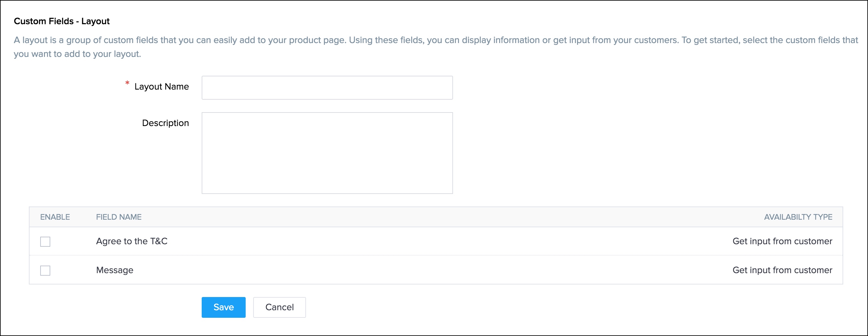868x336 pixels.
Task: Click the Layout Name input field
Action: coord(327,88)
